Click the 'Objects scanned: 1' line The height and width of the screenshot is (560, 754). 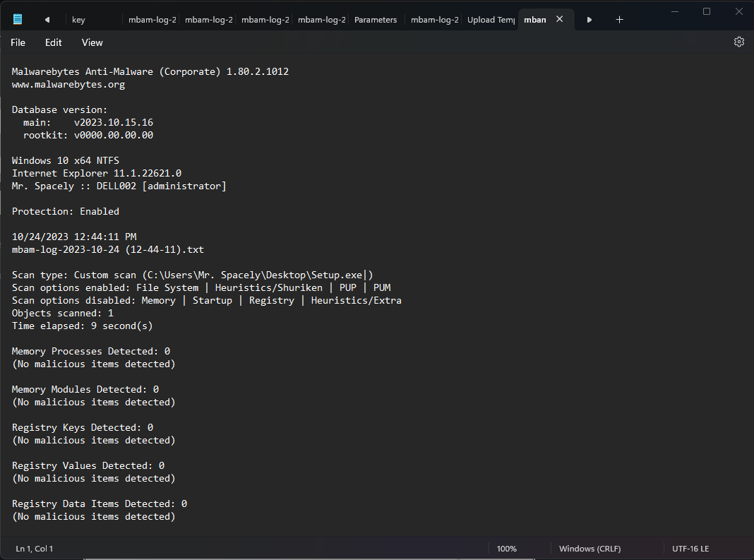pyautogui.click(x=63, y=314)
